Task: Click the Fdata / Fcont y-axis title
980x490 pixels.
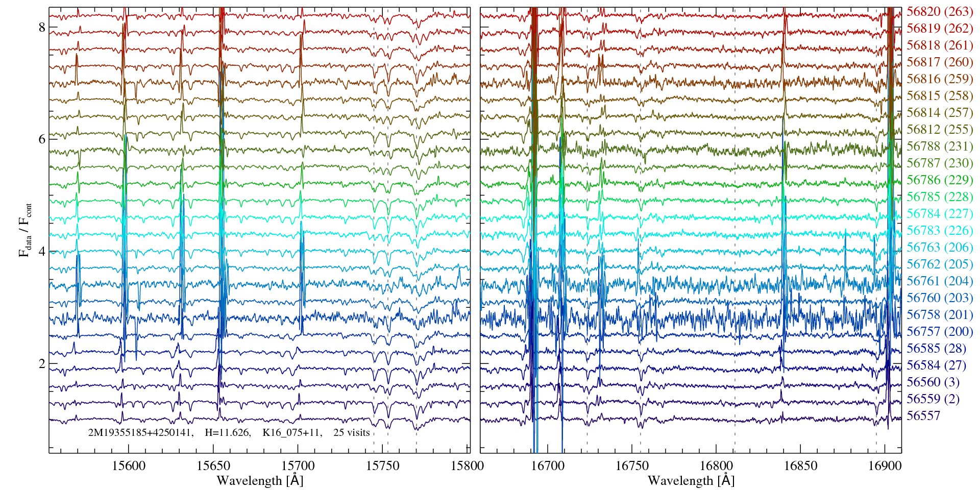Action: (x=26, y=230)
